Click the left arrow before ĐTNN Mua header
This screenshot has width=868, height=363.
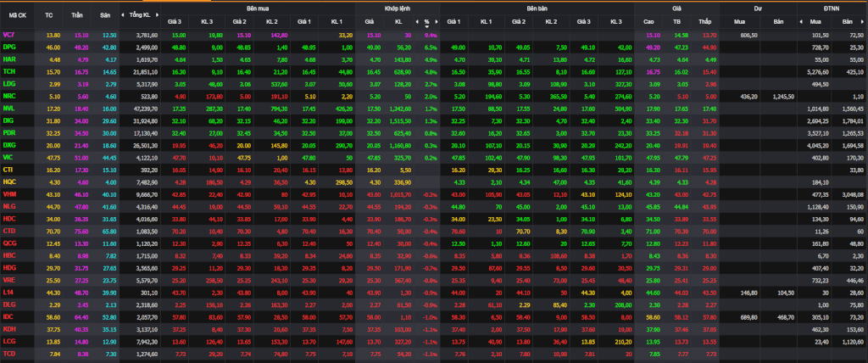[x=801, y=21]
